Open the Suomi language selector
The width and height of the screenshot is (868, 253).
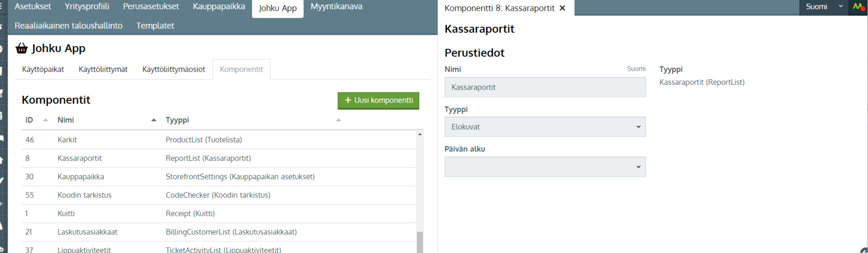pos(824,7)
